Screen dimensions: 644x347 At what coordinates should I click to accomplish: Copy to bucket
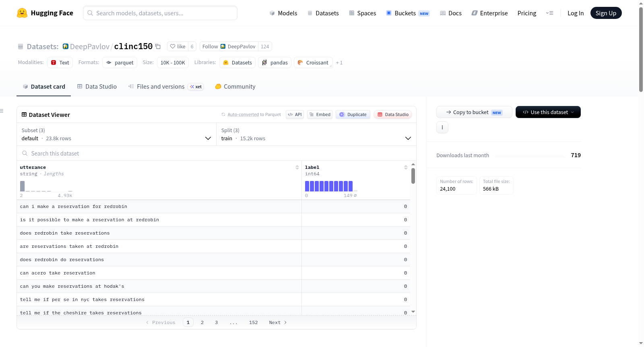click(474, 112)
